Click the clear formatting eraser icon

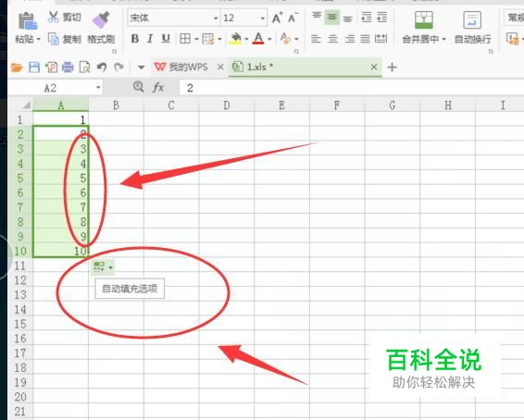point(285,39)
